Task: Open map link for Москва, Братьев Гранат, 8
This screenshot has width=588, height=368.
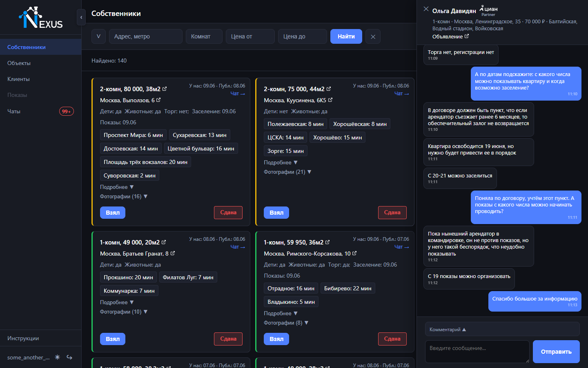Action: point(173,253)
